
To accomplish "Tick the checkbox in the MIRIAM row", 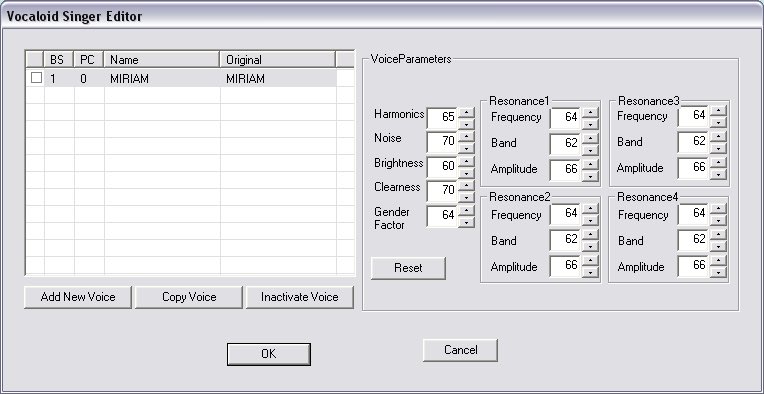I will click(37, 78).
